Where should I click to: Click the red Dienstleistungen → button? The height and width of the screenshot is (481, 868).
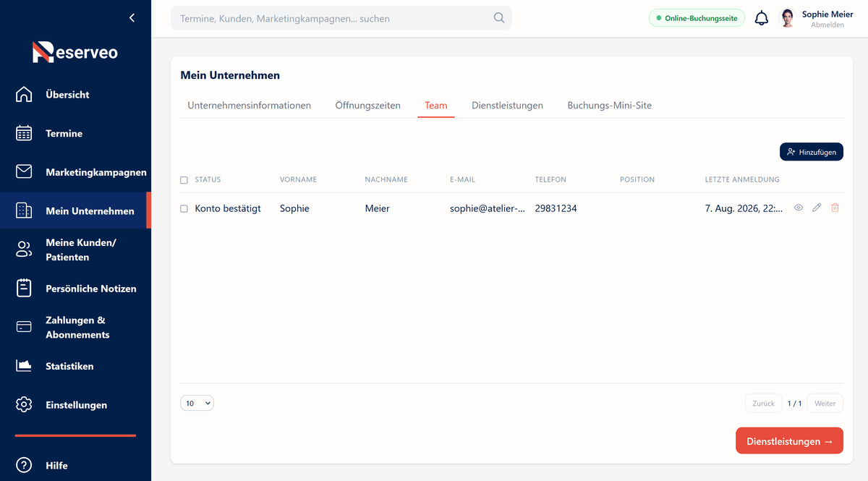789,440
